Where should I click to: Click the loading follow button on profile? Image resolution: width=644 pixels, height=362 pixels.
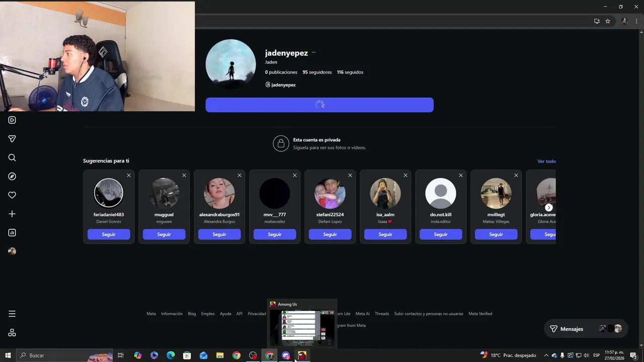click(319, 105)
